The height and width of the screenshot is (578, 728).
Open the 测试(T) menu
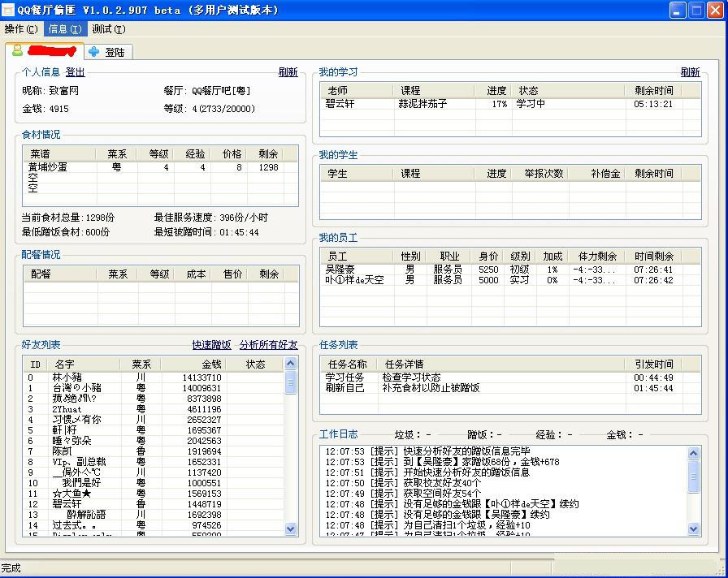[x=108, y=29]
